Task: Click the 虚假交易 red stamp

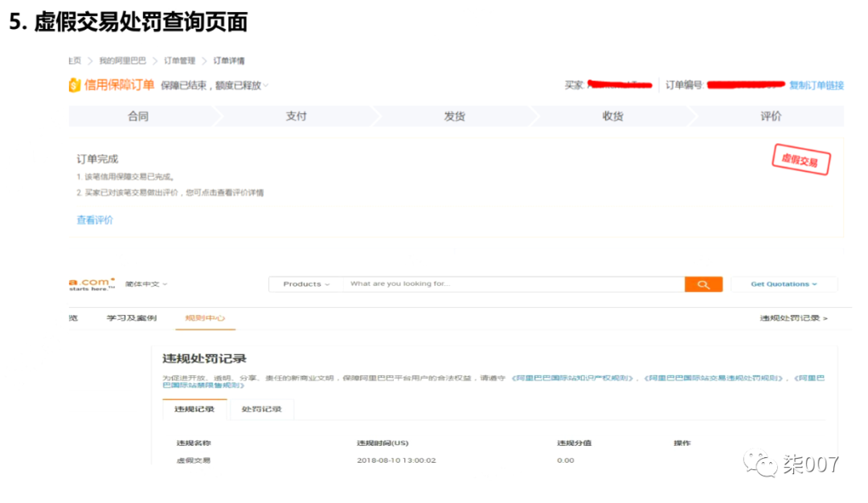Action: click(800, 161)
